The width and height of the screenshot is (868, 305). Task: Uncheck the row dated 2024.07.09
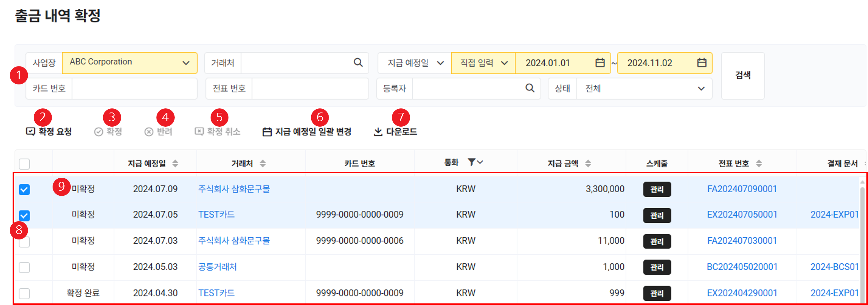click(24, 189)
